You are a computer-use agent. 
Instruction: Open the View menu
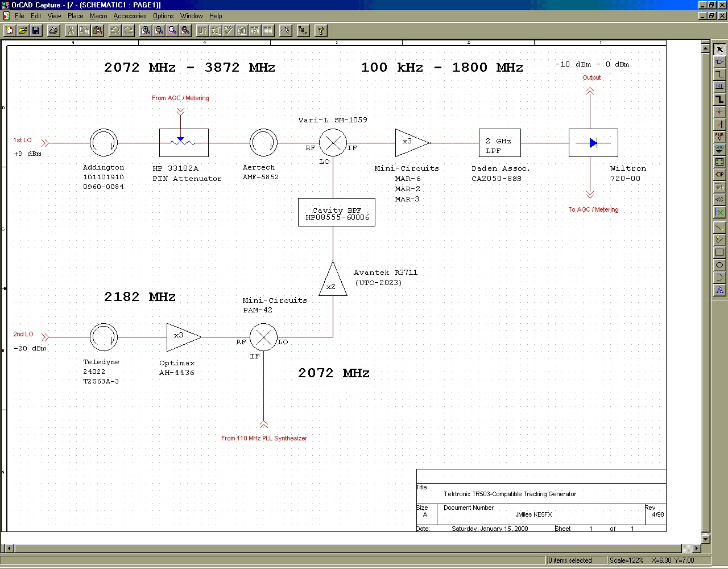pyautogui.click(x=54, y=16)
